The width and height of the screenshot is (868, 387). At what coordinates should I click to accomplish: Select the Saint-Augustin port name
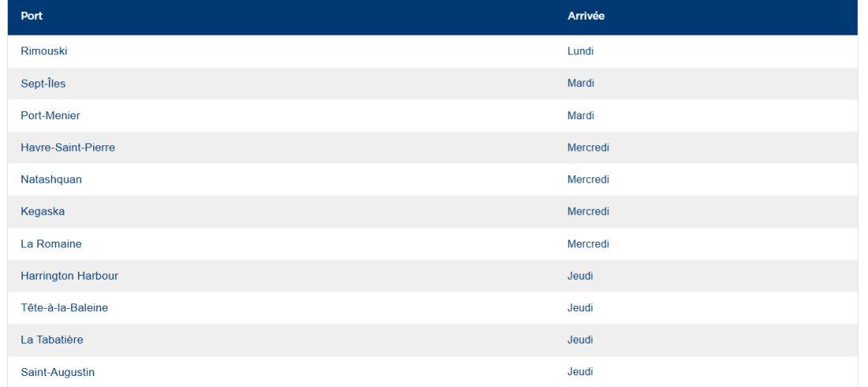point(57,372)
